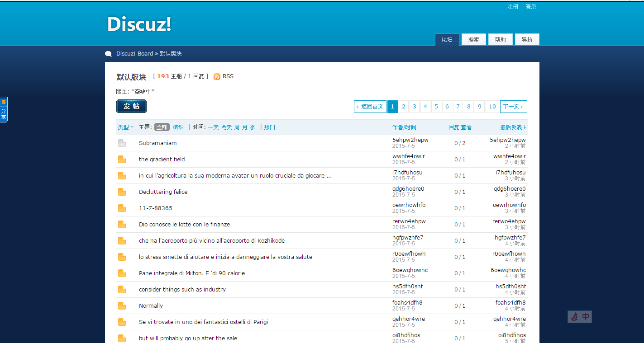Click the speech bubble breadcrumb icon

coord(109,54)
